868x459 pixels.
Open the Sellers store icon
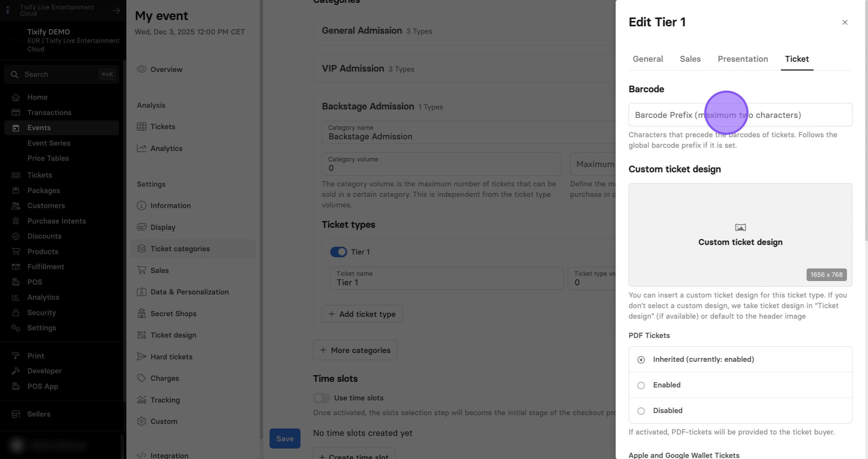[15, 414]
